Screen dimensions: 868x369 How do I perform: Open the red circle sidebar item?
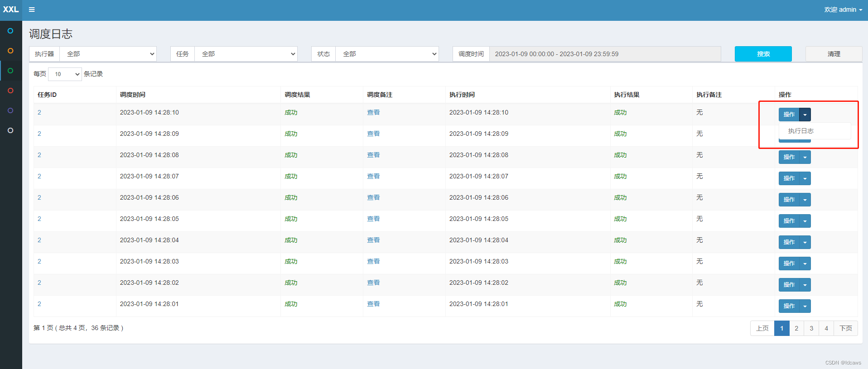click(x=10, y=91)
